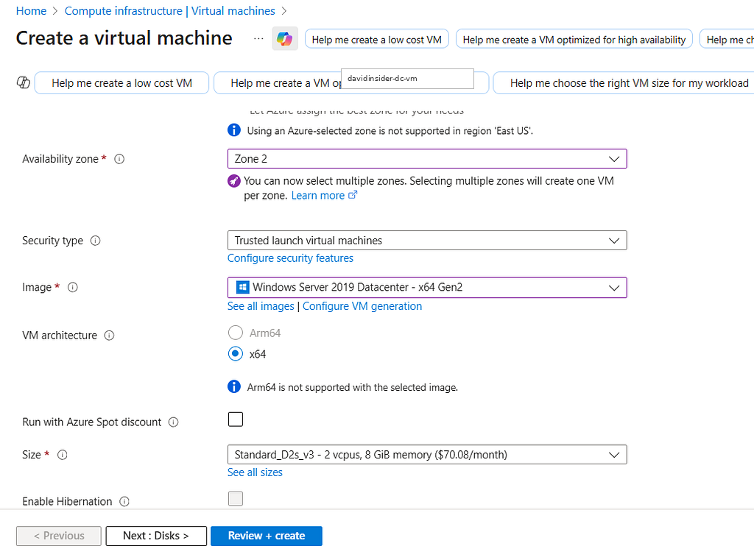The height and width of the screenshot is (560, 754).
Task: Open the Copilot icon beside the page title
Action: (285, 39)
